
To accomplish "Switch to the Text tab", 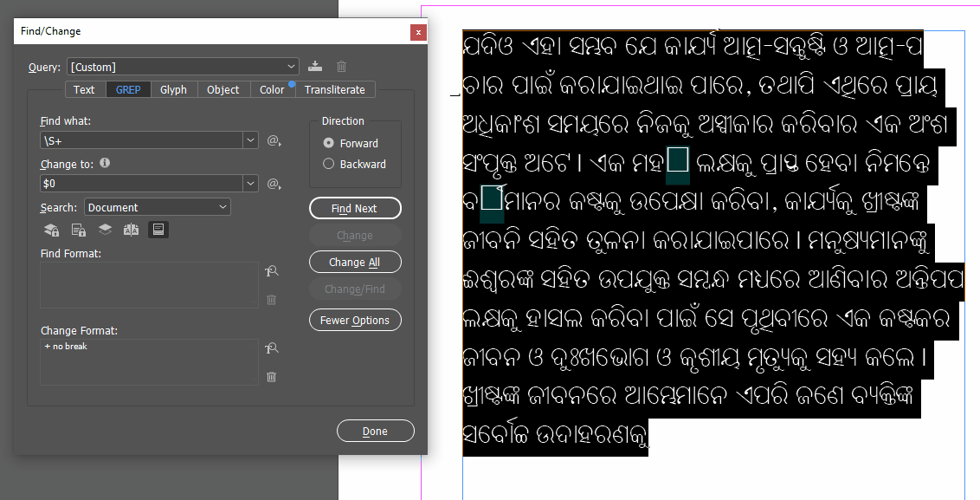I will click(83, 89).
